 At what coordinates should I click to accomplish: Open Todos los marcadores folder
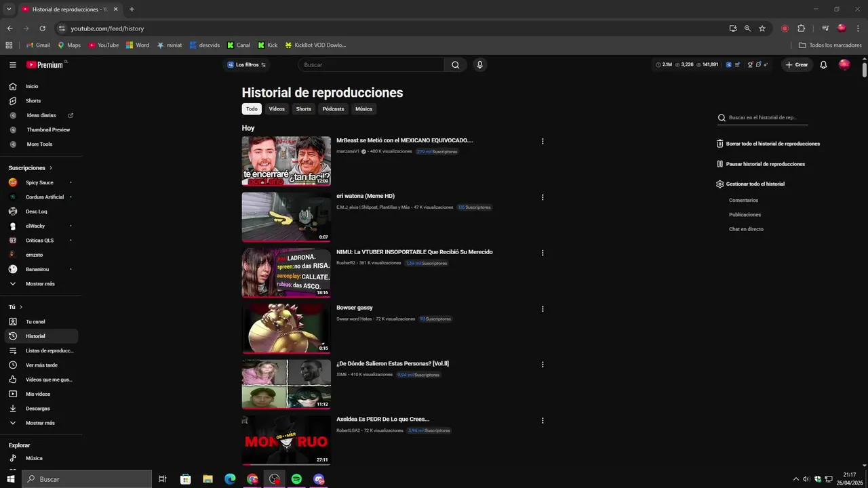tap(830, 45)
